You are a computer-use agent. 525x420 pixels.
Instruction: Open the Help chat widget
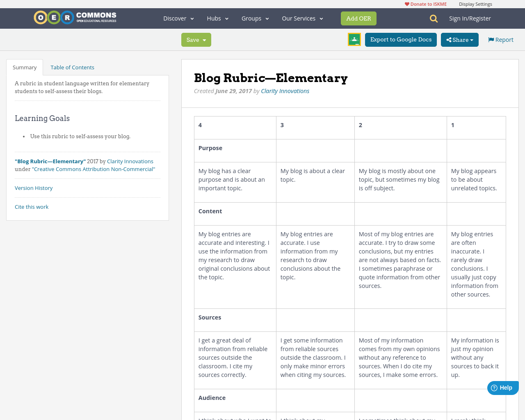[x=502, y=387]
